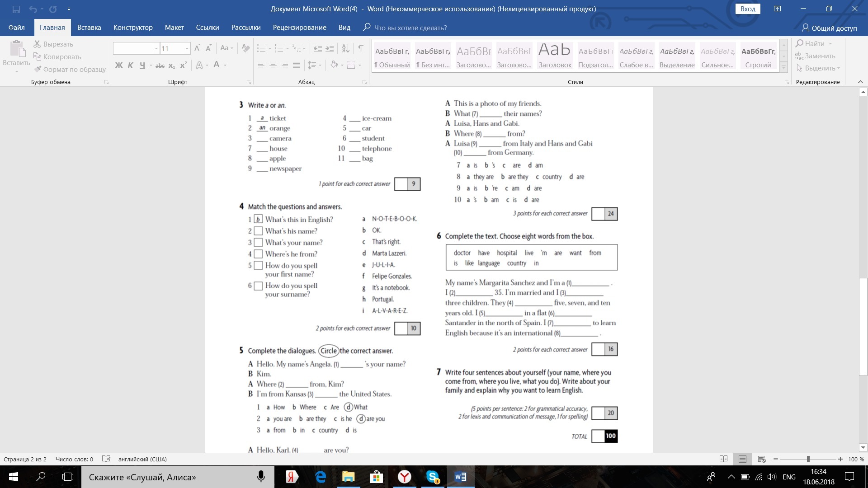Open the Skype icon on the taskbar
Image resolution: width=868 pixels, height=488 pixels.
(433, 477)
